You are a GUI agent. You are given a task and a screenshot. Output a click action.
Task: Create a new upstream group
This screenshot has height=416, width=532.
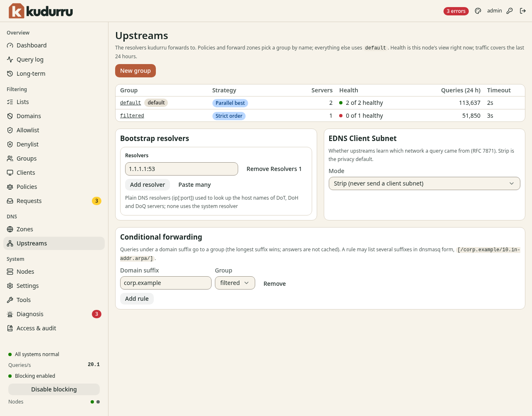[135, 71]
